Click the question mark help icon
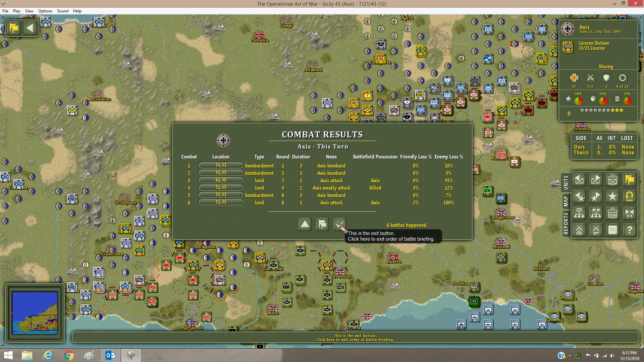Image resolution: width=644 pixels, height=362 pixels. (630, 230)
